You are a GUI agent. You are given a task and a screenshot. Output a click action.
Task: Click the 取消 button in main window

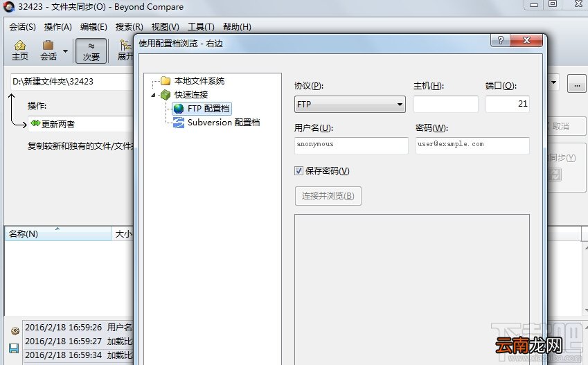click(567, 127)
